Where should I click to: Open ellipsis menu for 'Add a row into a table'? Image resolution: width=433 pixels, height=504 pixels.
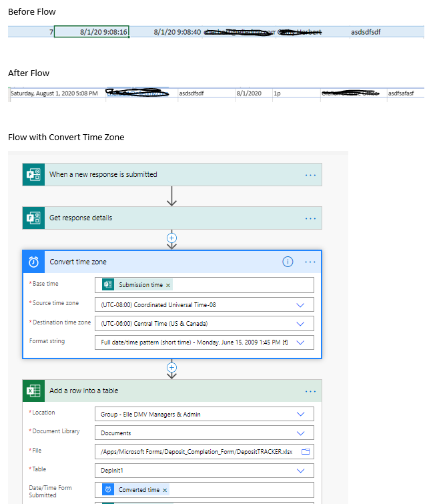[x=310, y=391]
